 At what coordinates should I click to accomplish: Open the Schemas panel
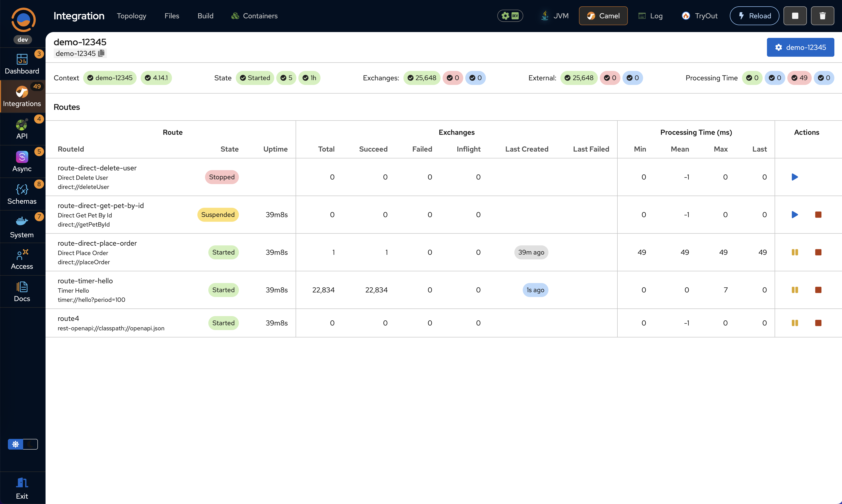tap(22, 194)
